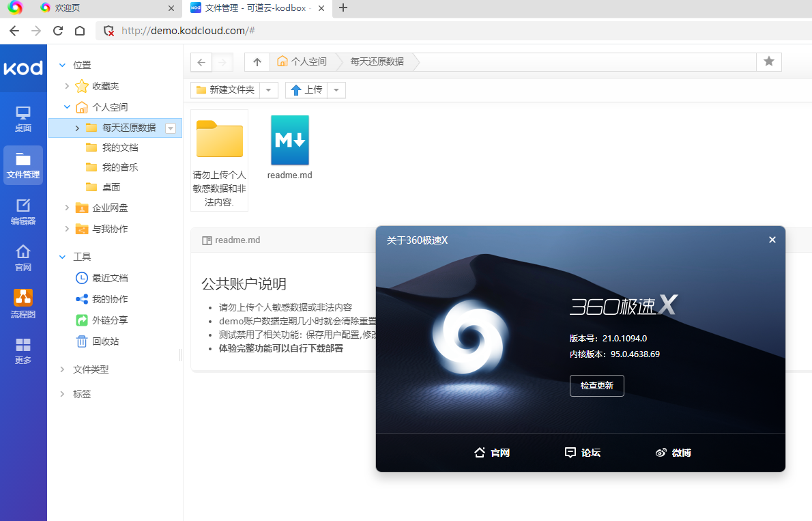The width and height of the screenshot is (812, 521).
Task: Select 与我协作 in the tree
Action: [x=110, y=229]
